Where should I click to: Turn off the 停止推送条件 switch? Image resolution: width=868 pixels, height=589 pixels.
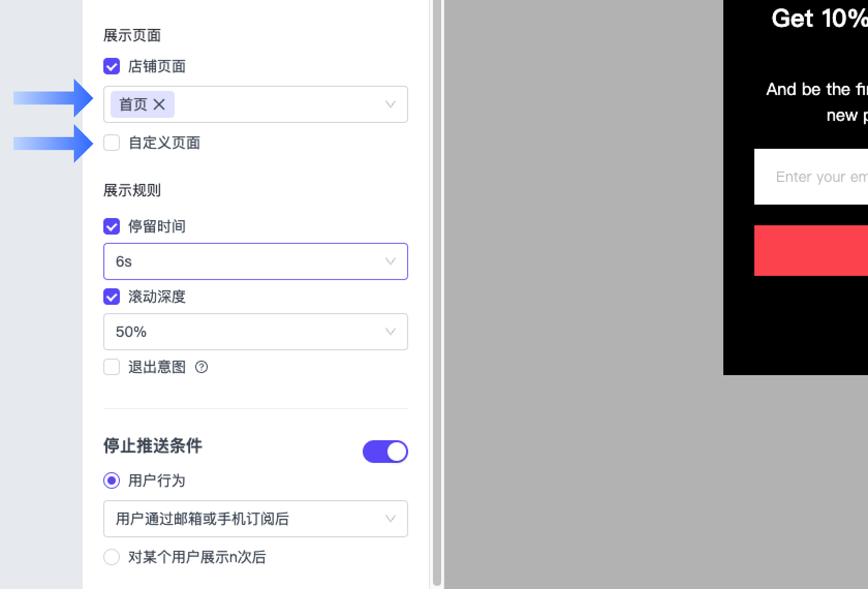point(385,452)
